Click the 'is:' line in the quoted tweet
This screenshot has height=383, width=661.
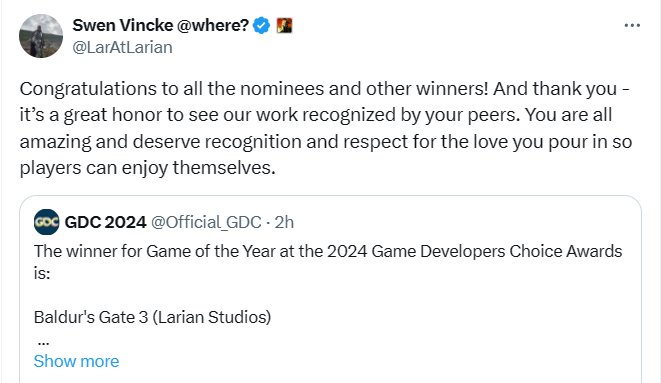click(42, 273)
